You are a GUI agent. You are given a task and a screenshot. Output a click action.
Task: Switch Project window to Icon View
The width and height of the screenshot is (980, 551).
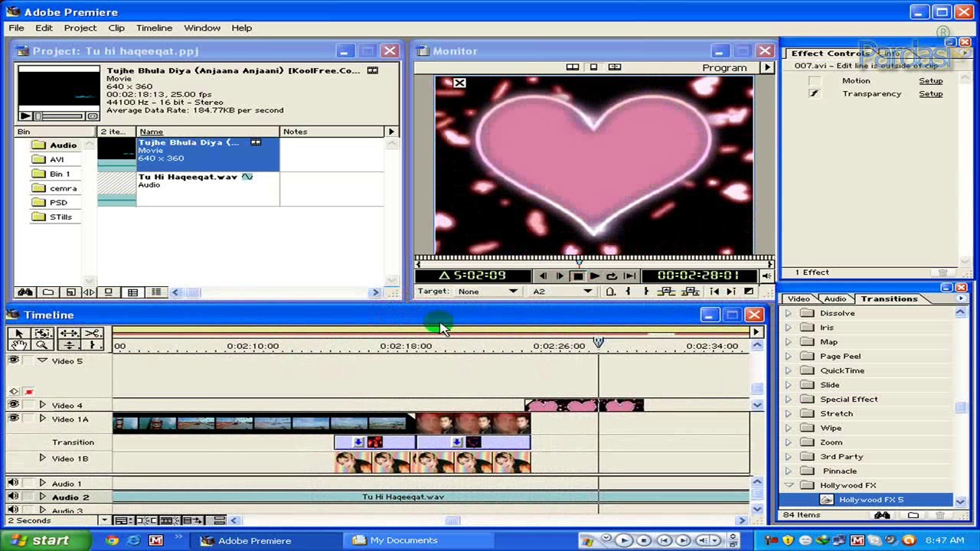pos(109,292)
